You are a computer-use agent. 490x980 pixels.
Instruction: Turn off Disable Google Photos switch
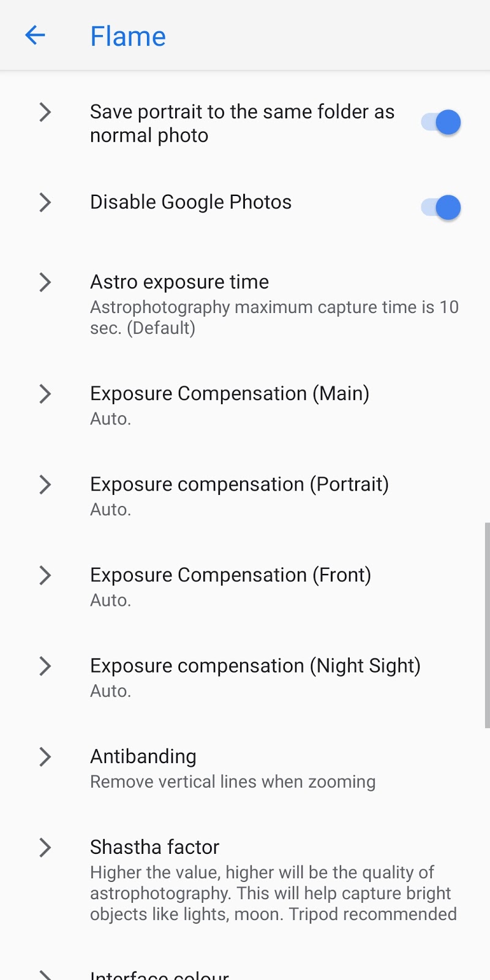(442, 208)
